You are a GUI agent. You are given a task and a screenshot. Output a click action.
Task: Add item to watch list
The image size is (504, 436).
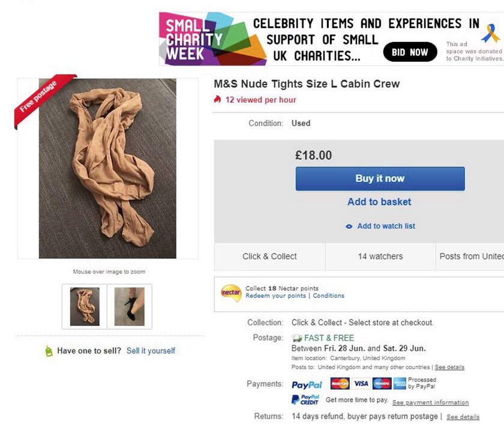coord(386,226)
